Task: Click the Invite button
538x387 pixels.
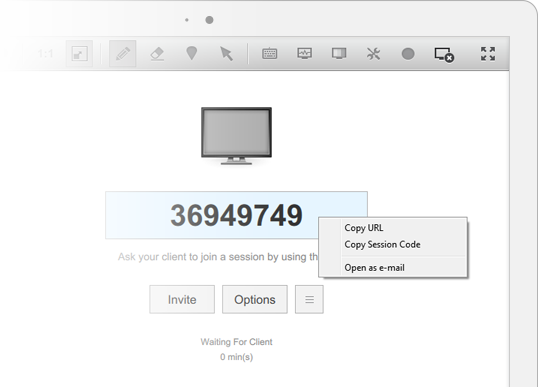Action: (182, 300)
